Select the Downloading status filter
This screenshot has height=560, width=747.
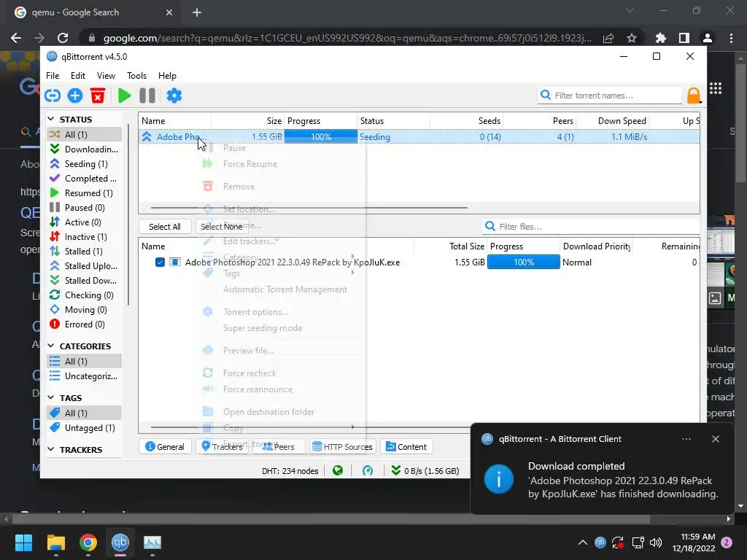(x=85, y=149)
